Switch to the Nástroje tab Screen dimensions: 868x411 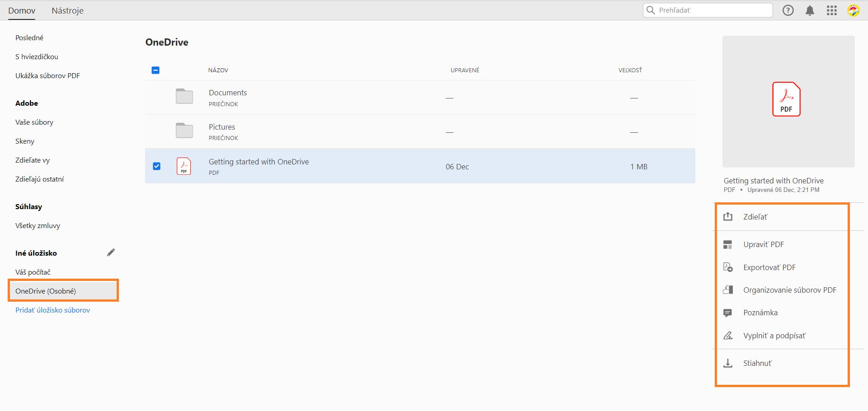pos(67,10)
